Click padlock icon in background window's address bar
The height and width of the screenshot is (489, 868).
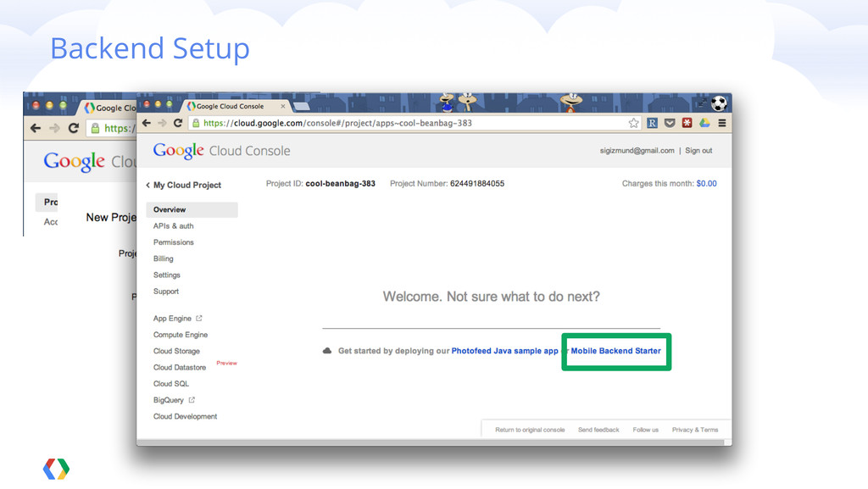pyautogui.click(x=95, y=128)
